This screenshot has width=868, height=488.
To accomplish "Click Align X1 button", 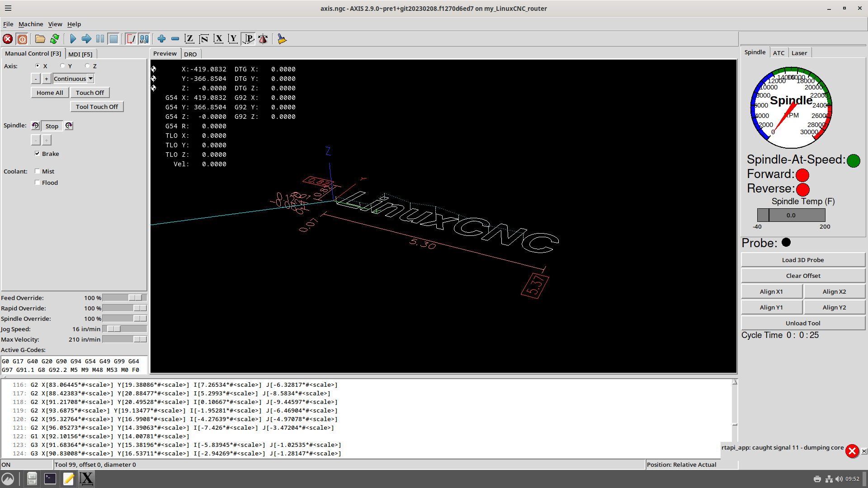I will click(771, 291).
